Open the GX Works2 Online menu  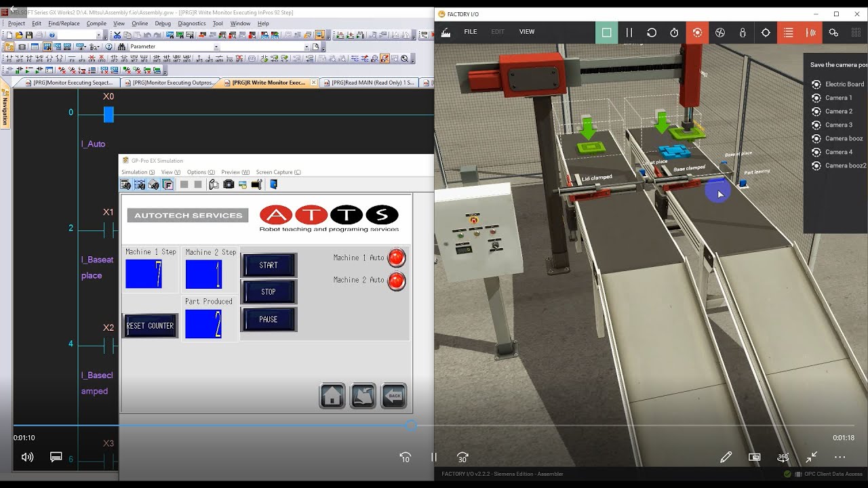pyautogui.click(x=140, y=23)
